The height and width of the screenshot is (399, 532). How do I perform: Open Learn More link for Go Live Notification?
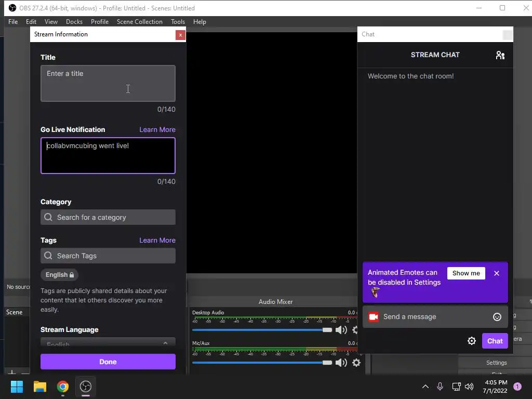[157, 129]
